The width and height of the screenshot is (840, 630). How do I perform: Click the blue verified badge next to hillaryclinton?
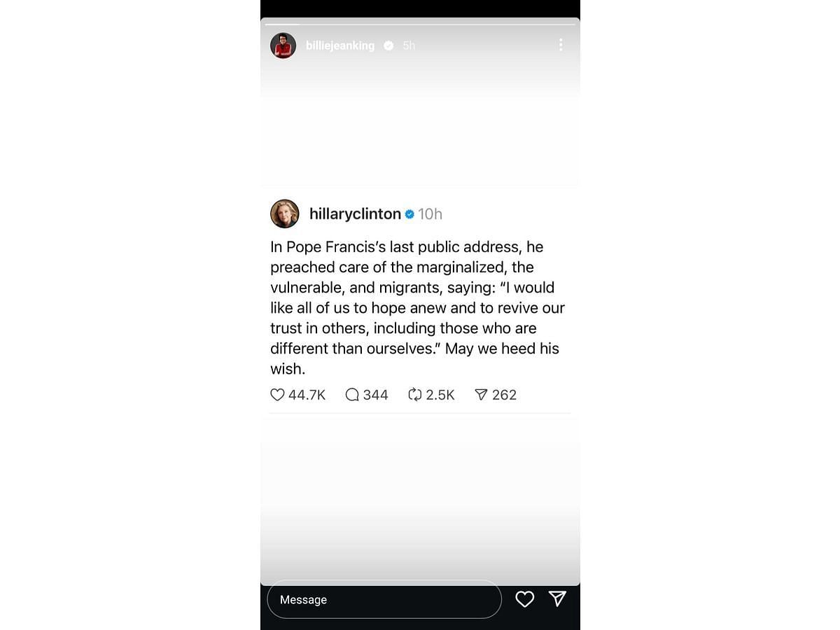409,214
